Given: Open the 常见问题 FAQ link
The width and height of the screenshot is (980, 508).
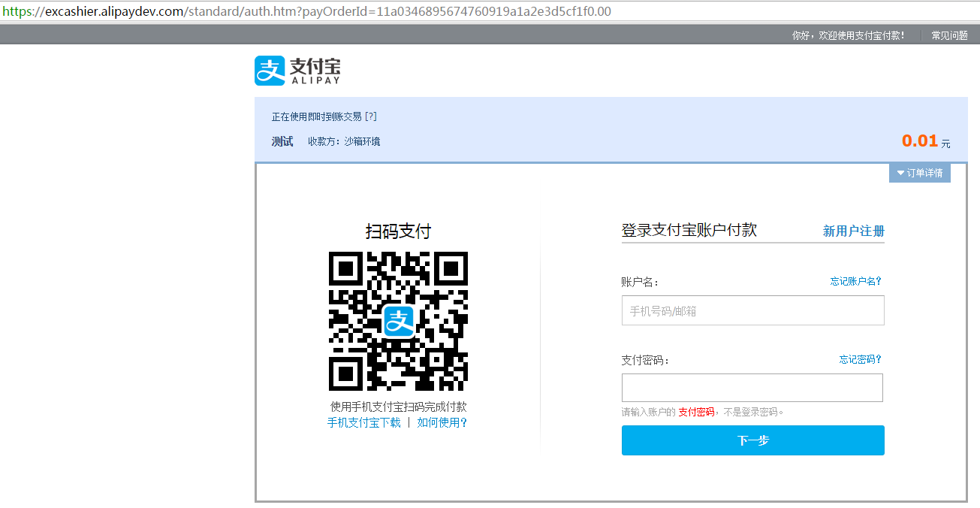Looking at the screenshot, I should 949,35.
